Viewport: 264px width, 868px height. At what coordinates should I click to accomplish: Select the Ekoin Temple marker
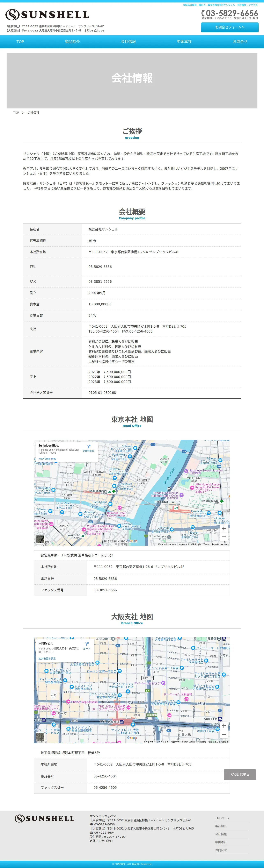[x=169, y=537]
